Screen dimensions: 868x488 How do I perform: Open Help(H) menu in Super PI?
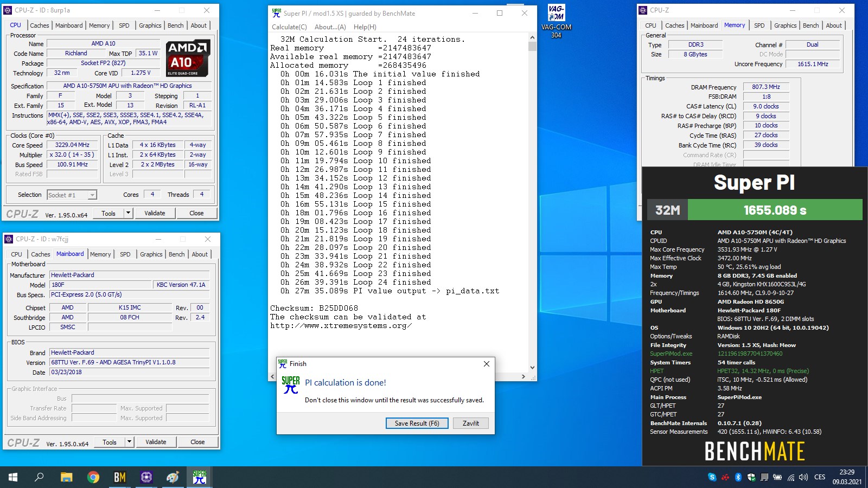(x=365, y=27)
